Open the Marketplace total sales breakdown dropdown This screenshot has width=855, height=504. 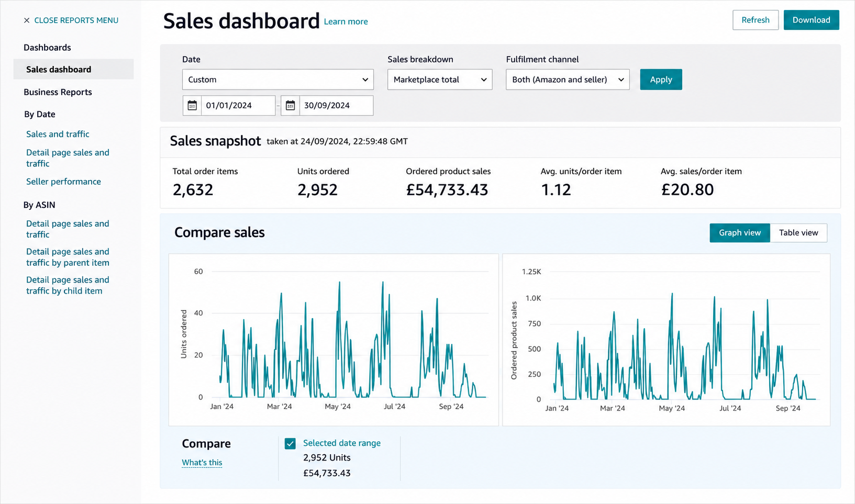pyautogui.click(x=440, y=80)
